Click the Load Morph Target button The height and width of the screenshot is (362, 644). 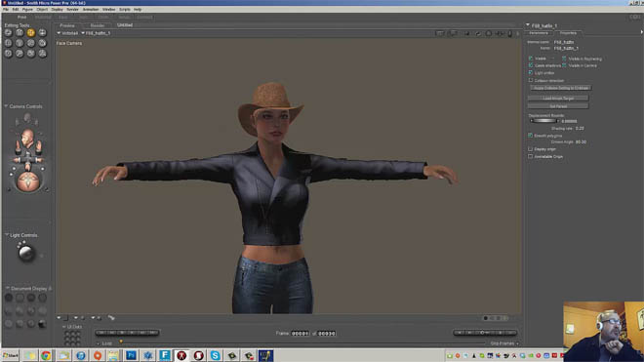click(558, 99)
